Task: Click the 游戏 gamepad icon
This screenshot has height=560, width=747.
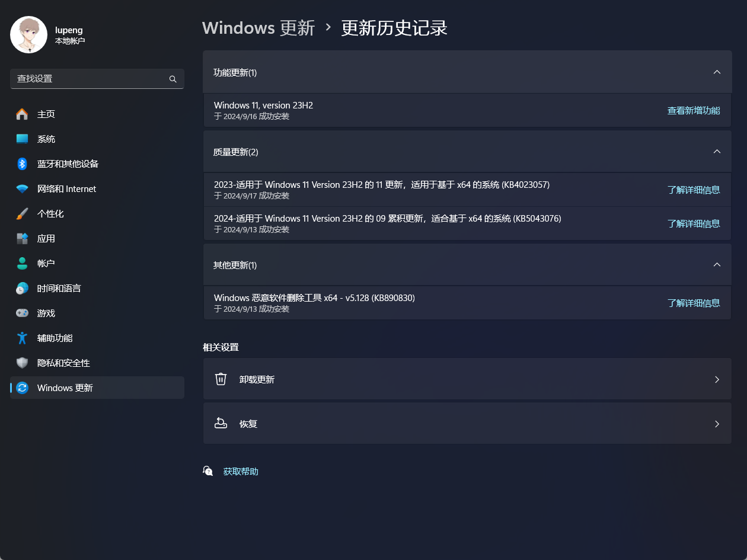Action: point(22,313)
